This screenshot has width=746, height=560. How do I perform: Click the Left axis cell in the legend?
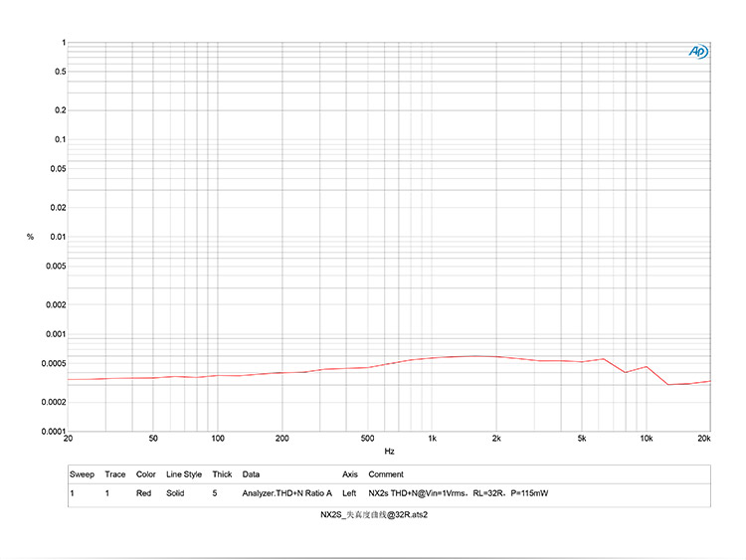click(x=349, y=493)
